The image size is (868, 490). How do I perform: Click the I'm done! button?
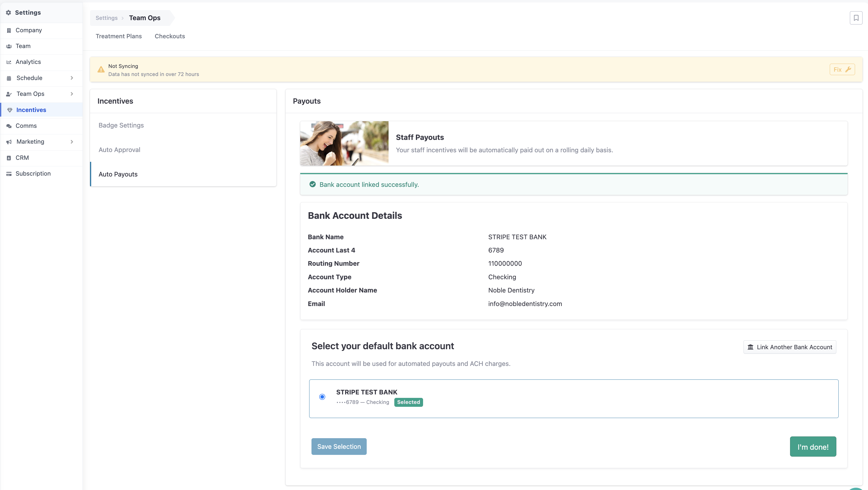(813, 447)
